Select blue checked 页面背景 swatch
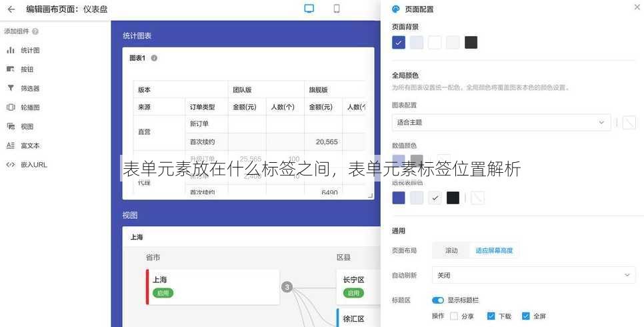Screen dimensions: 644x327 pos(399,42)
